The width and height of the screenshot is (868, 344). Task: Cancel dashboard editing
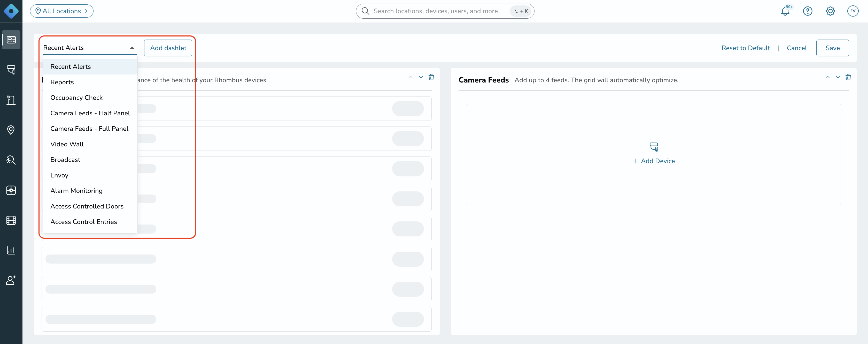(x=796, y=48)
